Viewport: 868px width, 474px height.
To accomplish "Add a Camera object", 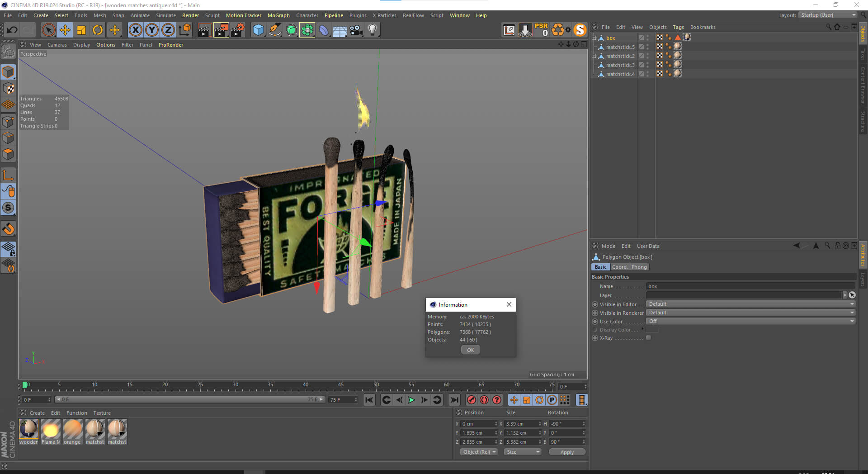I will (356, 30).
